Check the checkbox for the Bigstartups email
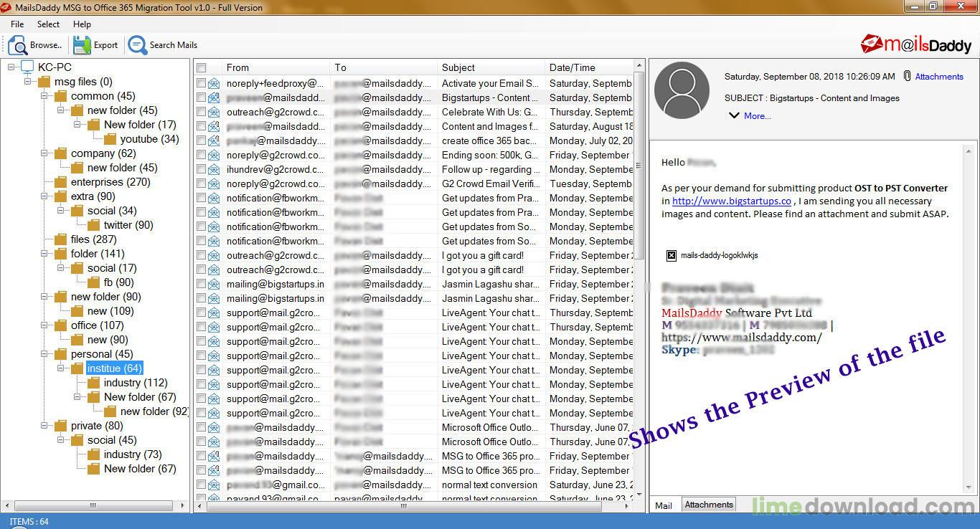Image resolution: width=980 pixels, height=529 pixels. [x=199, y=97]
